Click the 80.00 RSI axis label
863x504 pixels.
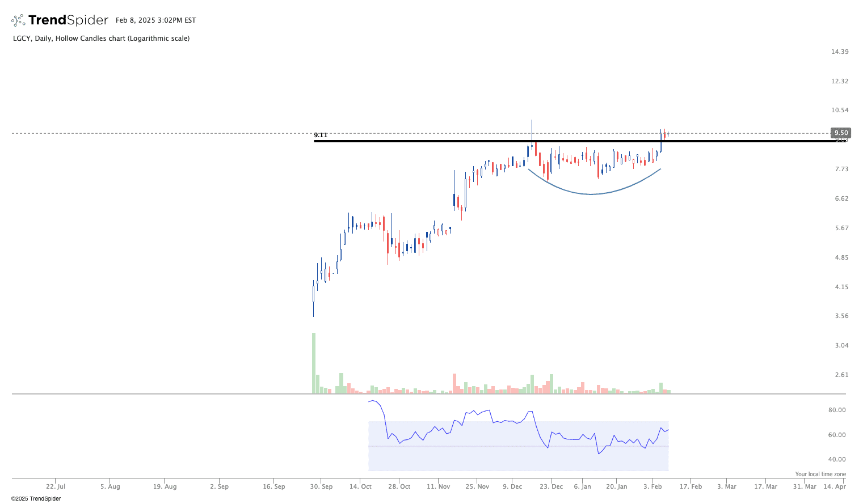[x=837, y=410]
